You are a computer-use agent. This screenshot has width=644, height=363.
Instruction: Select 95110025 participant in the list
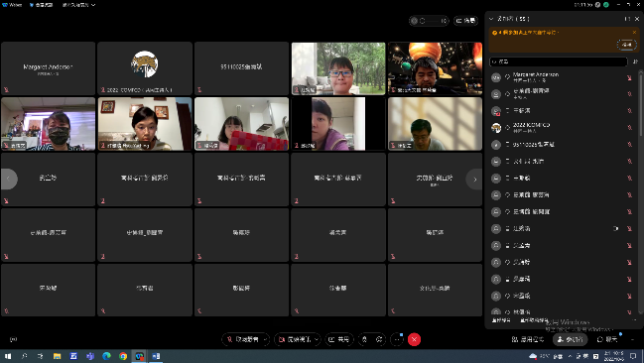[x=564, y=145]
